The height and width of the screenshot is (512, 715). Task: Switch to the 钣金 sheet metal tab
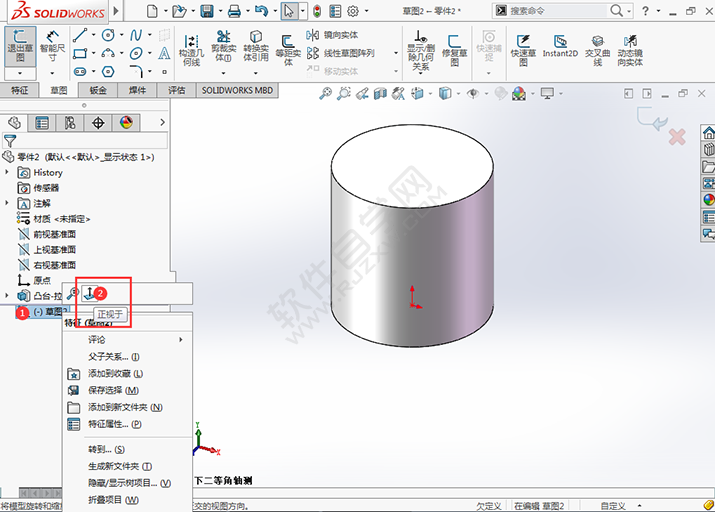coord(98,90)
